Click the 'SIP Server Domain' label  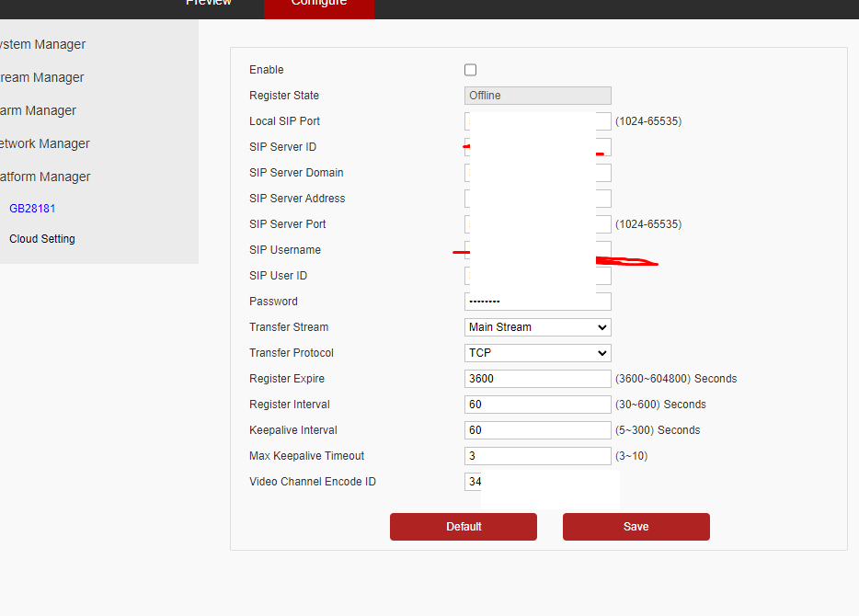(296, 173)
